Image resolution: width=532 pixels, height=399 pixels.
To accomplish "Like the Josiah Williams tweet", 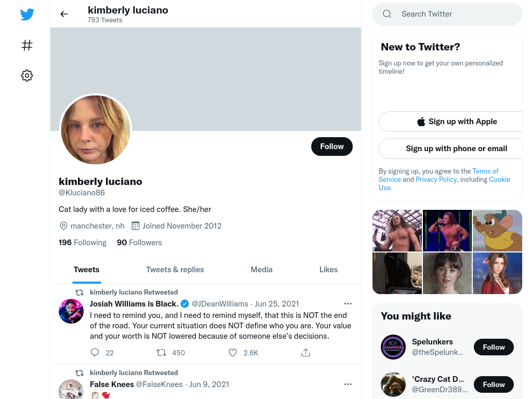I will pyautogui.click(x=233, y=353).
